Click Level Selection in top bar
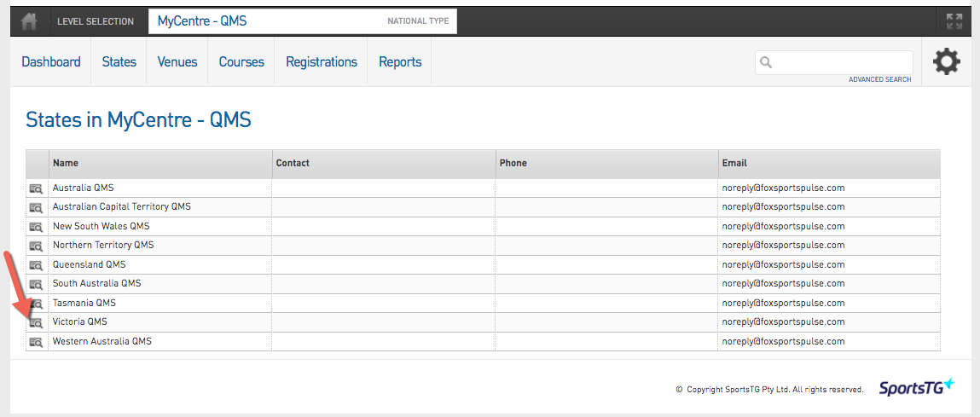980x417 pixels. pyautogui.click(x=96, y=21)
